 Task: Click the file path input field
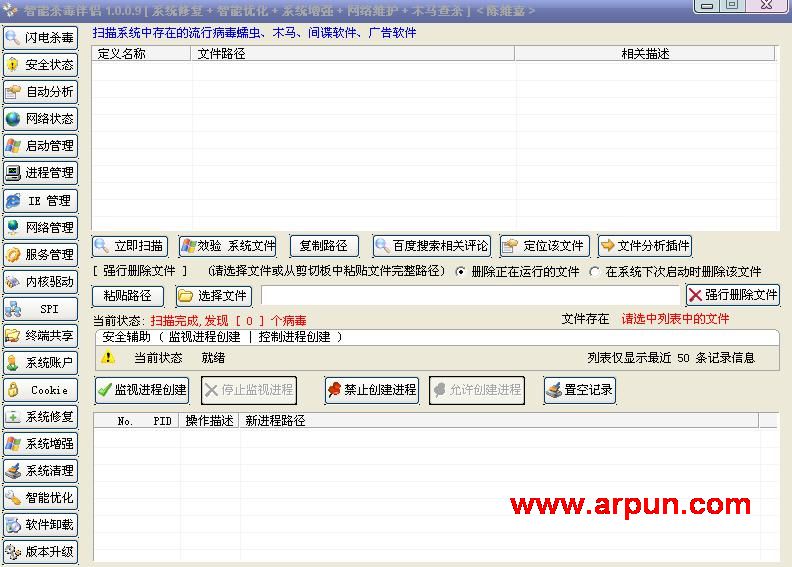[470, 296]
